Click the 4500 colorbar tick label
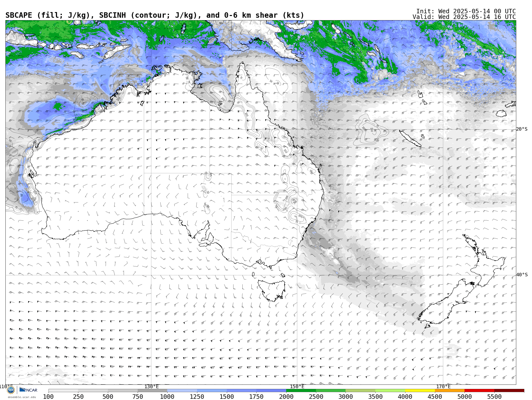The width and height of the screenshot is (532, 400). pos(435,397)
